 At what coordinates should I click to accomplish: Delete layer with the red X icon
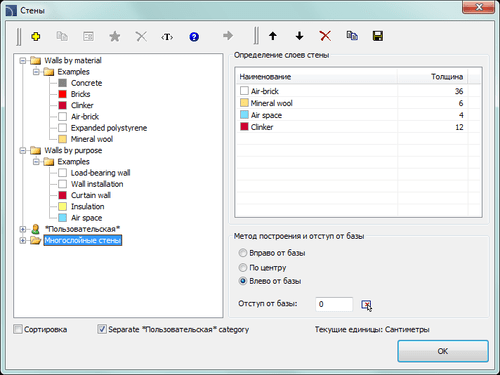click(325, 36)
